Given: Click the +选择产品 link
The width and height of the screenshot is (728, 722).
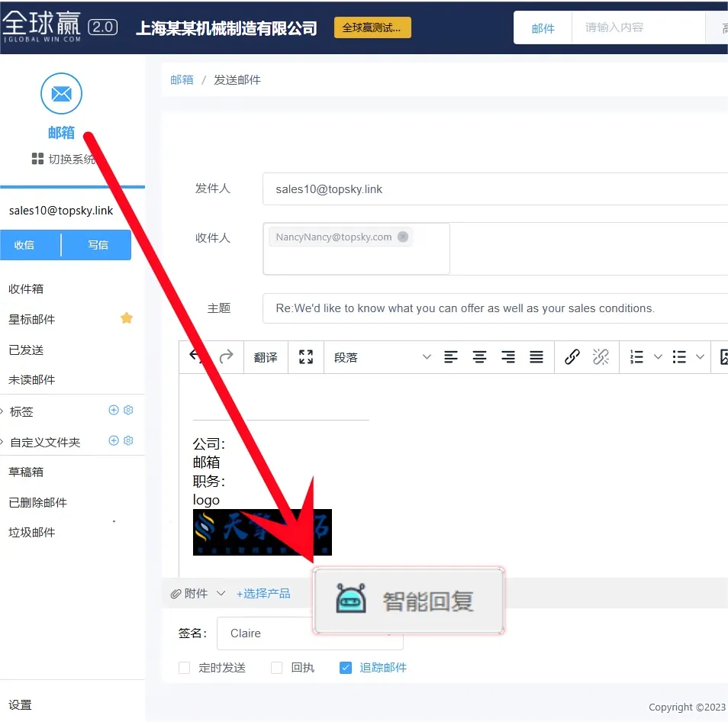Looking at the screenshot, I should [263, 593].
